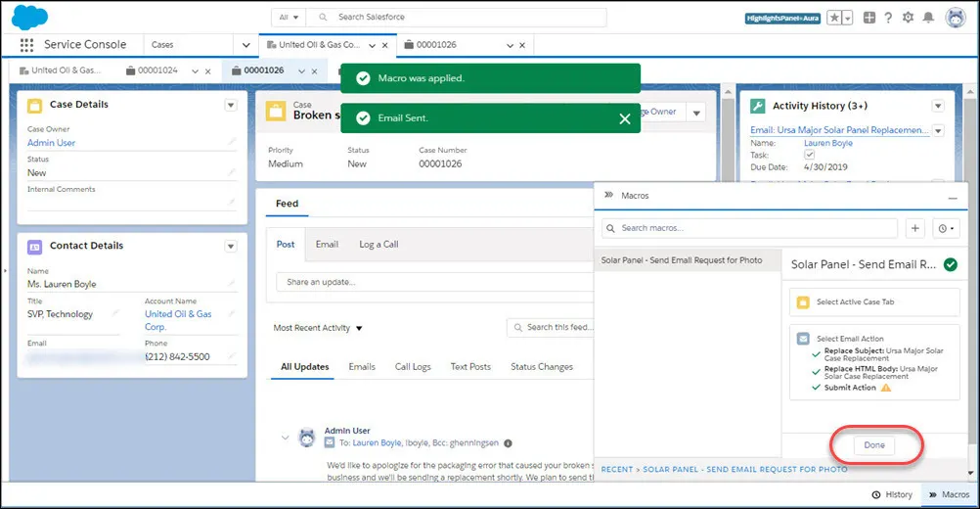This screenshot has width=980, height=509.
Task: Click the Search macros input field
Action: tap(750, 228)
